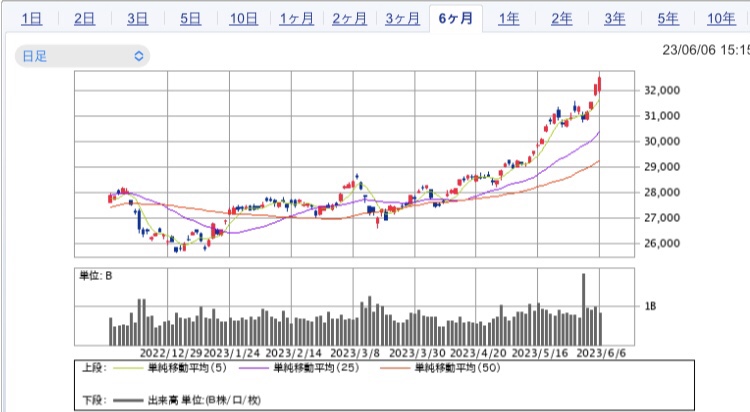Switch to the 10年 period tab
This screenshot has width=750, height=412.
(721, 19)
